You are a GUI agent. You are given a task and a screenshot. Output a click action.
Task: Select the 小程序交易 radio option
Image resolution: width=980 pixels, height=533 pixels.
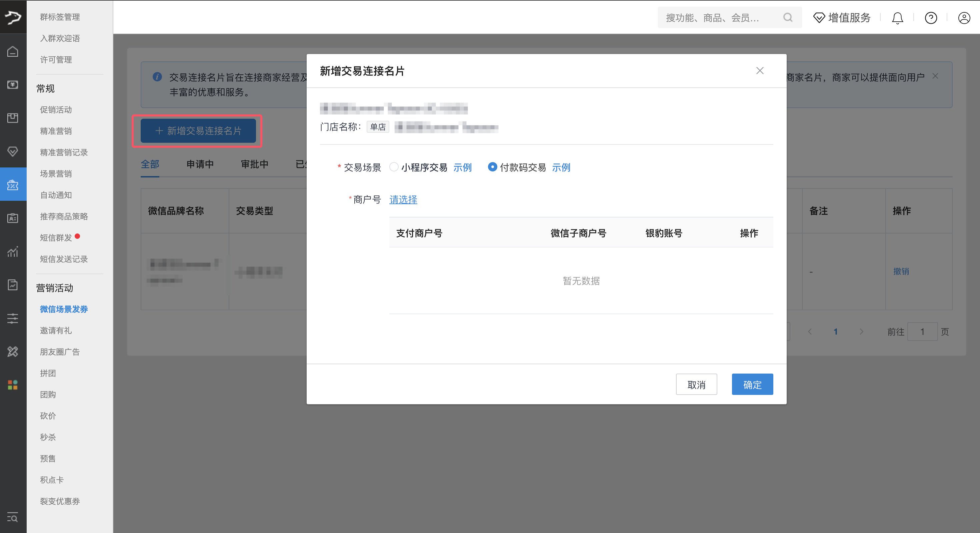(394, 167)
